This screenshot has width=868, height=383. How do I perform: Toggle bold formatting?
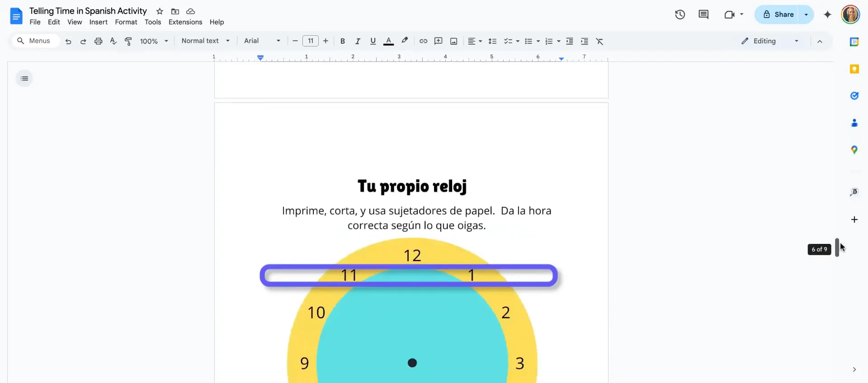point(343,41)
